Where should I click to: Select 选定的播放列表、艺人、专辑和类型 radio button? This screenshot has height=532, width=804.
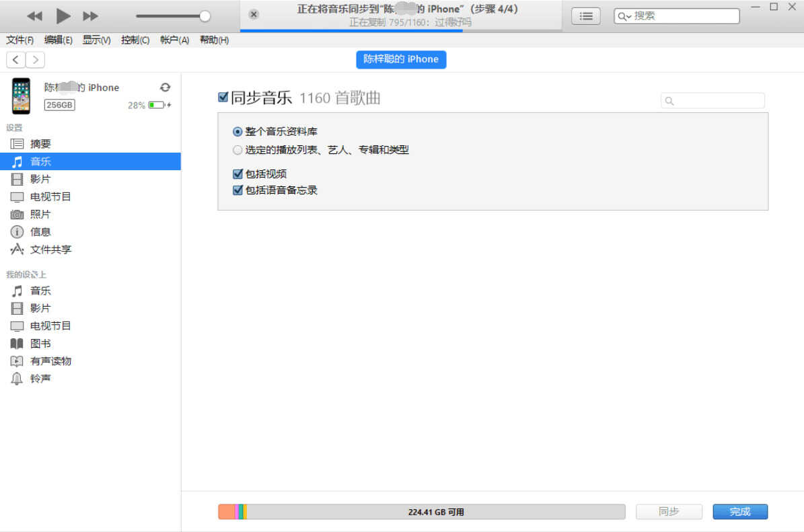click(x=237, y=150)
